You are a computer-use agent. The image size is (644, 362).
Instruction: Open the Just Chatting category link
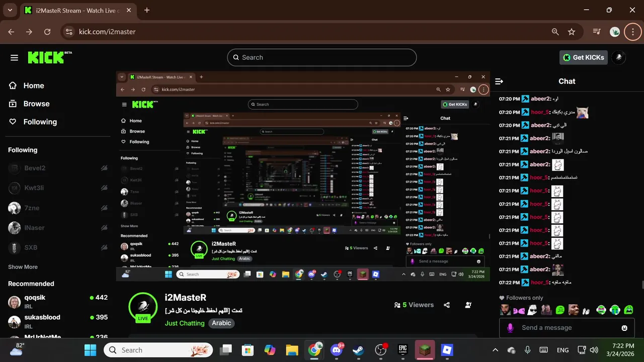click(x=185, y=323)
